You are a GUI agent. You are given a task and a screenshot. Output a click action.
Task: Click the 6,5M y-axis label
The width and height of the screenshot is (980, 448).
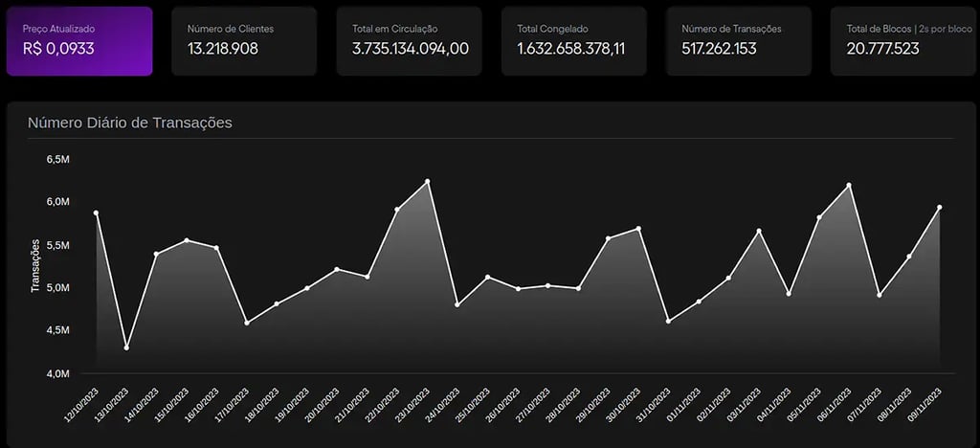[57, 159]
